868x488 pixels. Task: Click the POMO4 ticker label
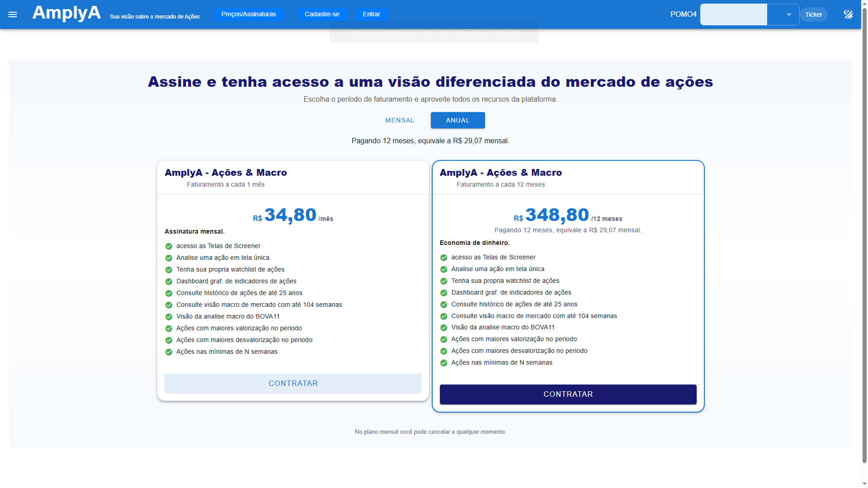(683, 14)
